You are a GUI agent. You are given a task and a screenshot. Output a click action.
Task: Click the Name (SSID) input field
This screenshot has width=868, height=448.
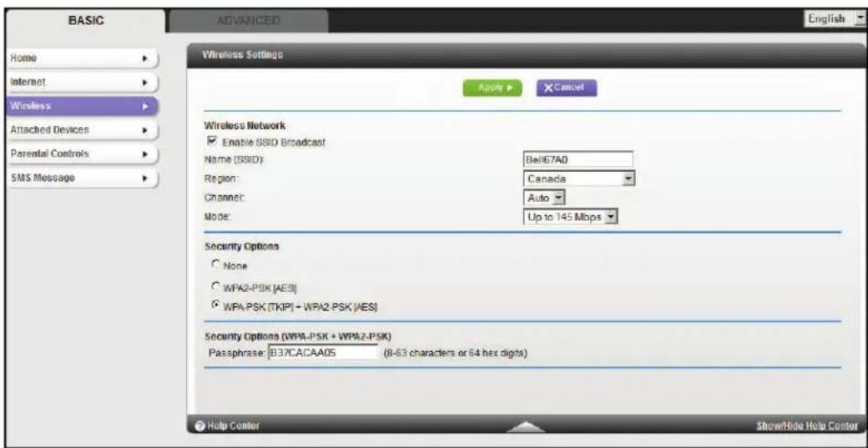click(578, 160)
